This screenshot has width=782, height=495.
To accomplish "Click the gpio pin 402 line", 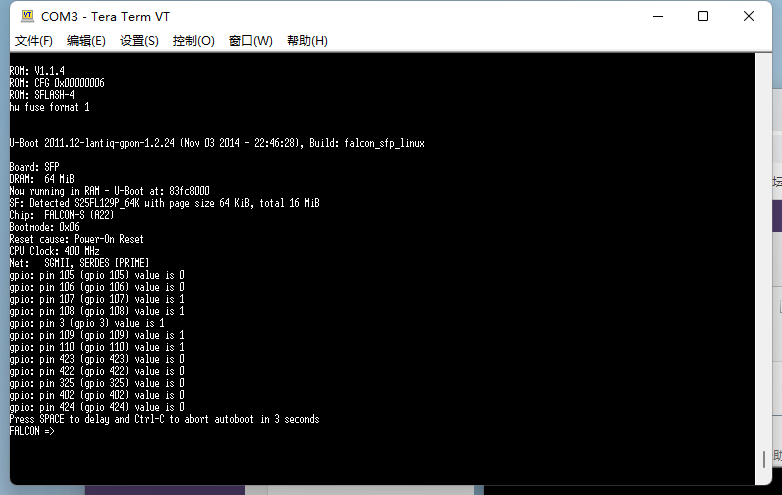I will pyautogui.click(x=97, y=395).
